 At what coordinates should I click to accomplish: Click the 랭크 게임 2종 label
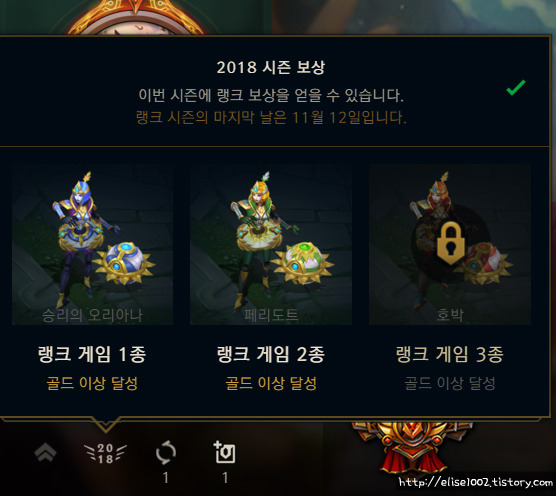[271, 354]
